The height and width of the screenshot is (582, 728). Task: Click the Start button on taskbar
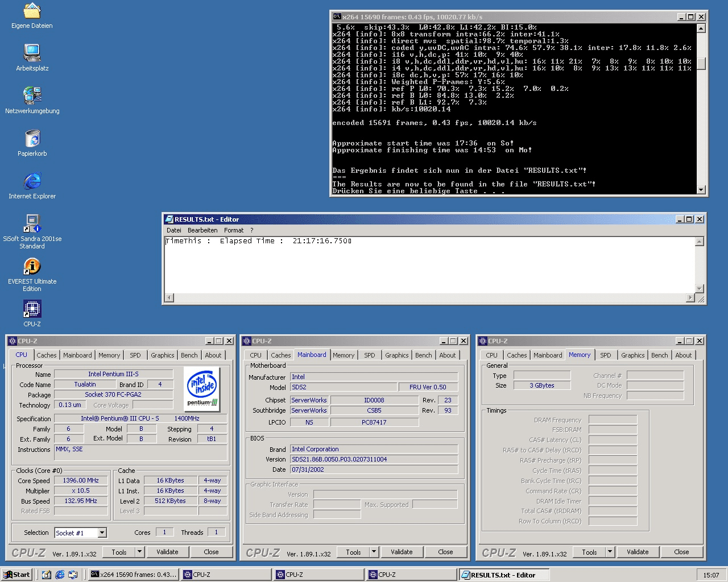pyautogui.click(x=16, y=575)
